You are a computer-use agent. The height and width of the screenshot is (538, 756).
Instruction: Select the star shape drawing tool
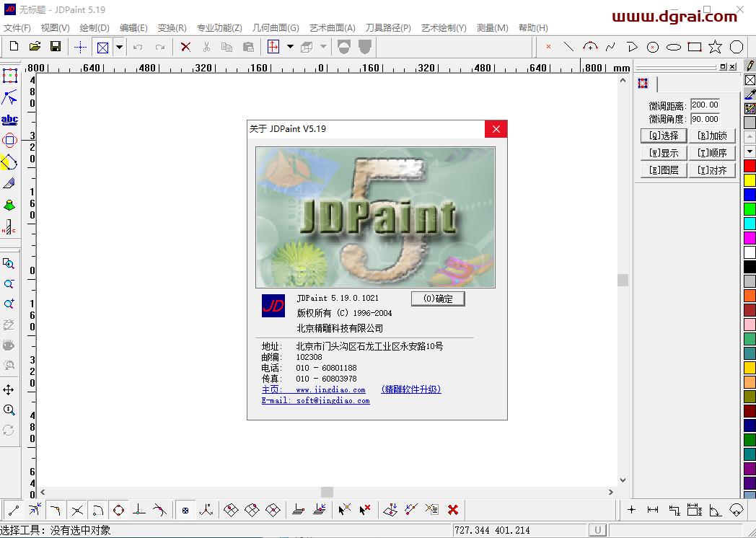click(715, 47)
